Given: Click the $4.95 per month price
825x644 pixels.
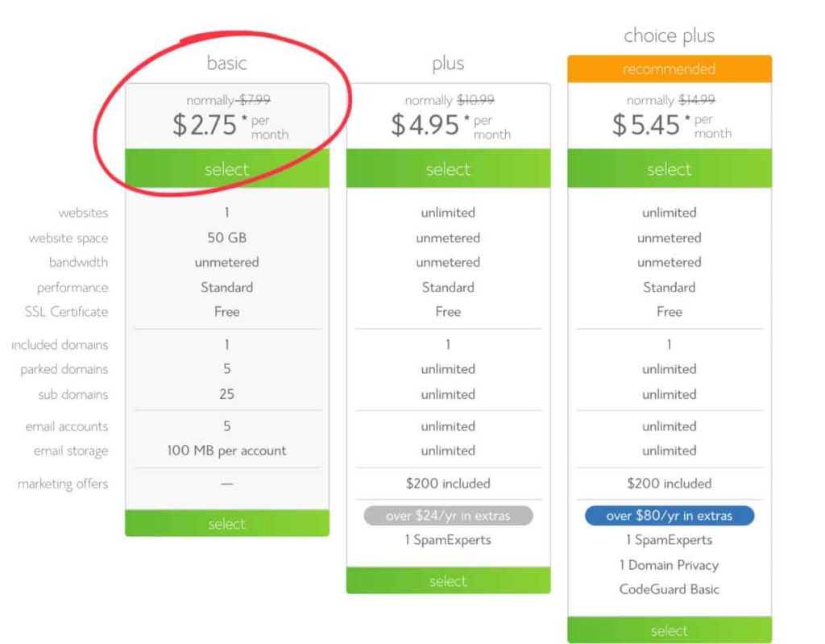Looking at the screenshot, I should point(450,126).
